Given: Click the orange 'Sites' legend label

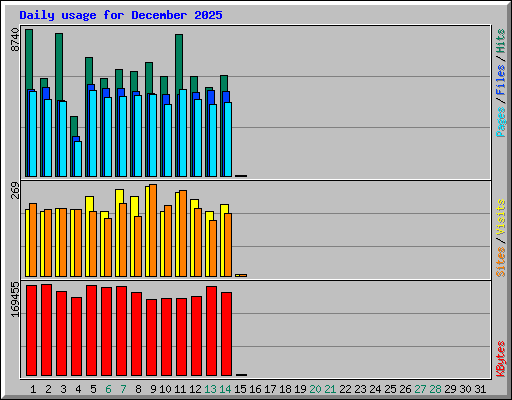Looking at the screenshot, I should coord(500,262).
